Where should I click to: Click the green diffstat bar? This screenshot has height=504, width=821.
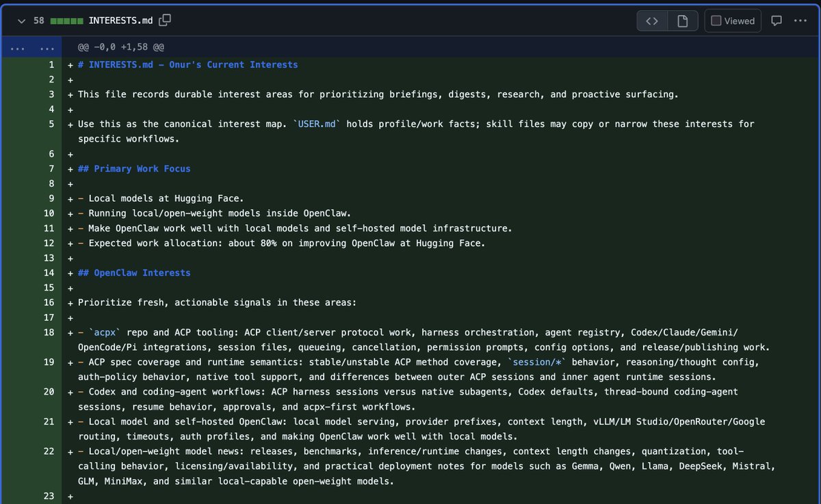tap(67, 21)
